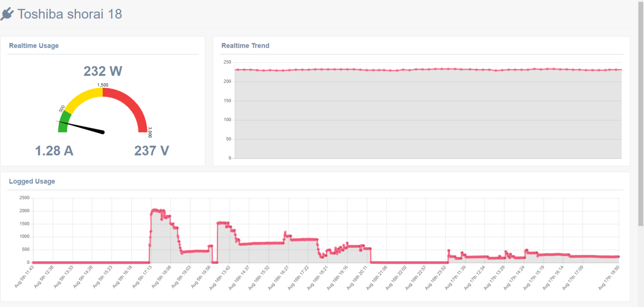Click the 2000 axis label in Logged Usage
644x307 pixels.
click(x=24, y=210)
